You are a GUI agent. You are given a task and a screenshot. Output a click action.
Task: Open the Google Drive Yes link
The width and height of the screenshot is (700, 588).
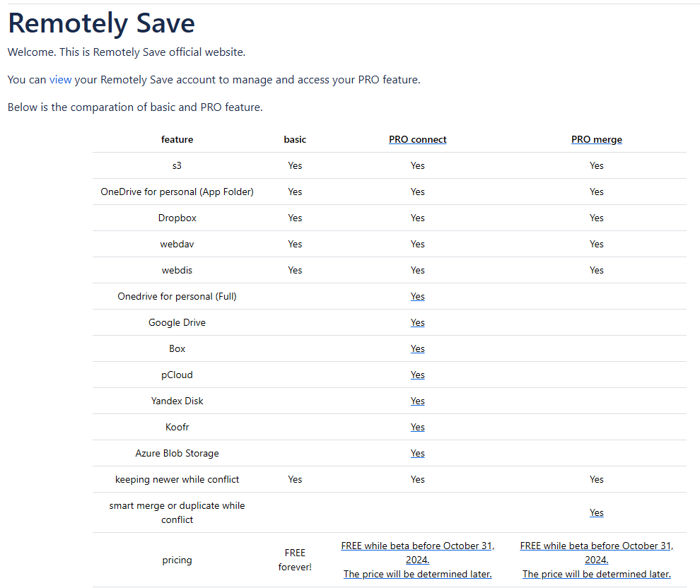tap(417, 322)
